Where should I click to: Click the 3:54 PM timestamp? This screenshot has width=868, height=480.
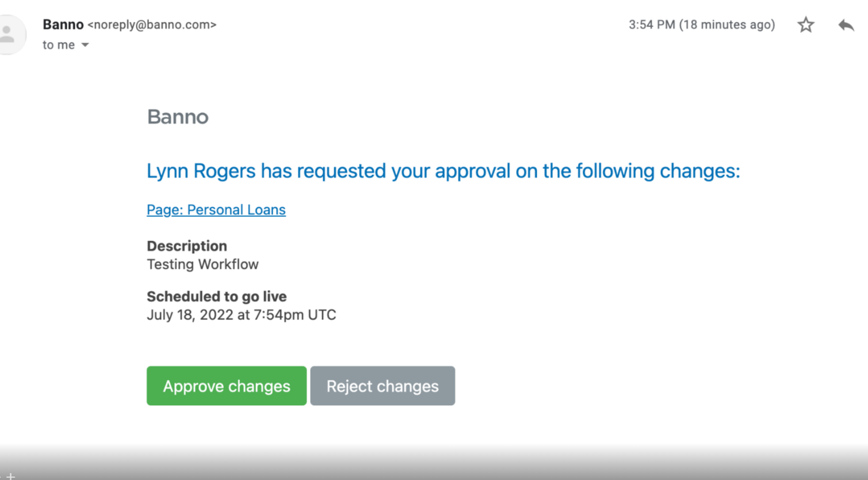(651, 25)
